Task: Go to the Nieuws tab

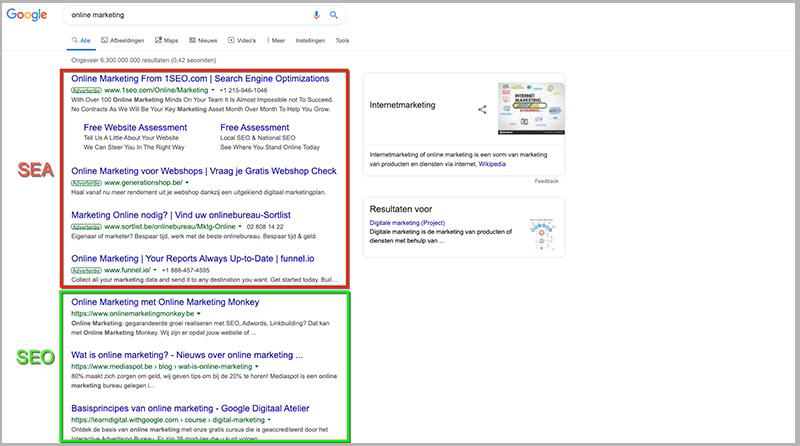Action: point(203,41)
